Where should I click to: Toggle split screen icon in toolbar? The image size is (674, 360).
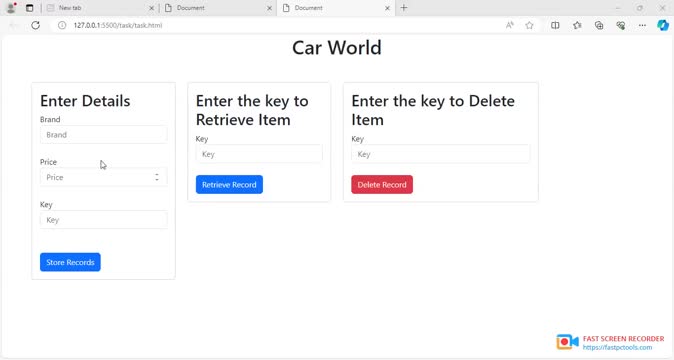coord(555,25)
